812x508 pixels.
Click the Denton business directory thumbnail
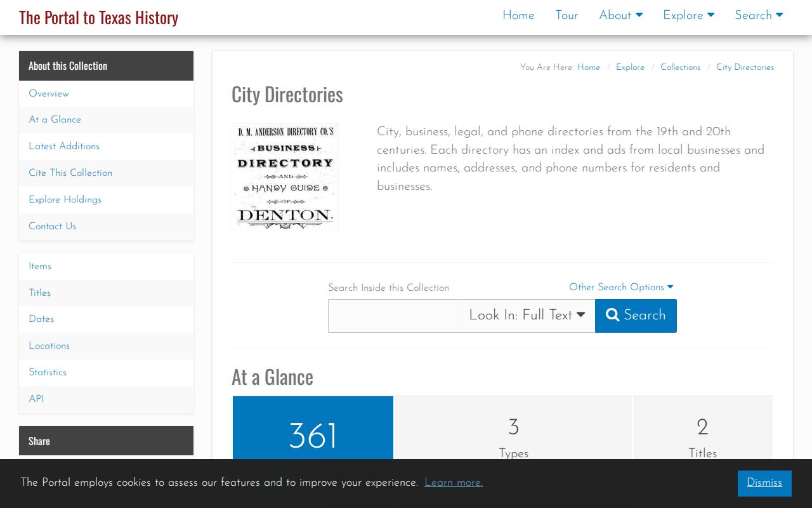coord(285,177)
